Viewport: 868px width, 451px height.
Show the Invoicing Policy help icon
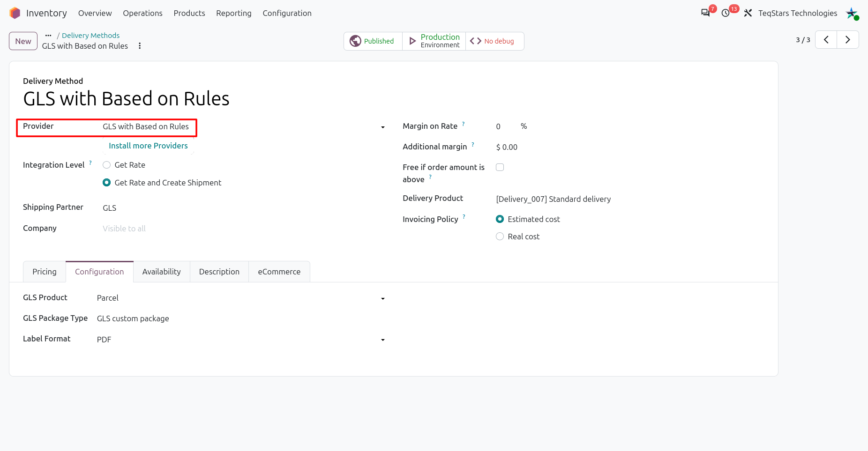click(x=464, y=217)
